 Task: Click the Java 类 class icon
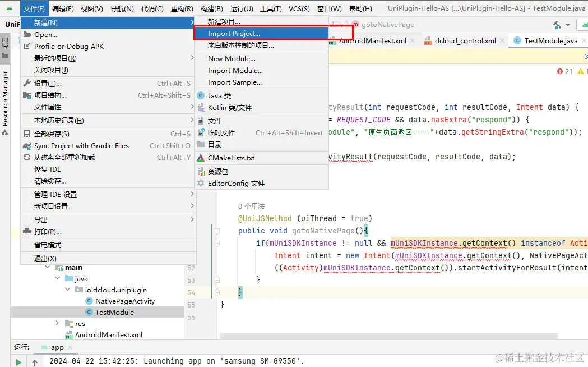point(201,95)
